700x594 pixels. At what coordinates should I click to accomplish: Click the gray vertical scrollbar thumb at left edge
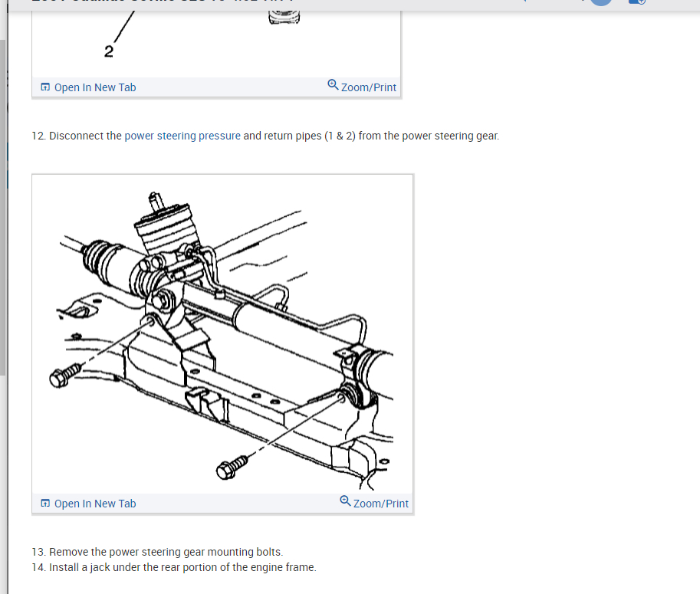pyautogui.click(x=2, y=208)
